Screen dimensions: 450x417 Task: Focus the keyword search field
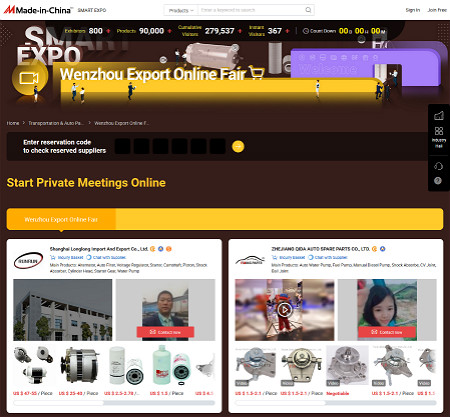[251, 10]
